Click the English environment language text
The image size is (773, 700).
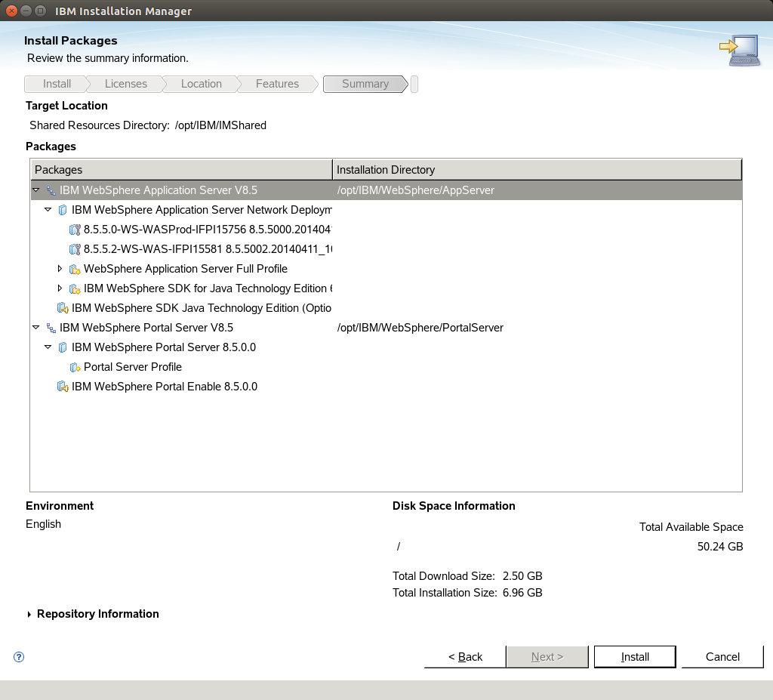click(43, 524)
